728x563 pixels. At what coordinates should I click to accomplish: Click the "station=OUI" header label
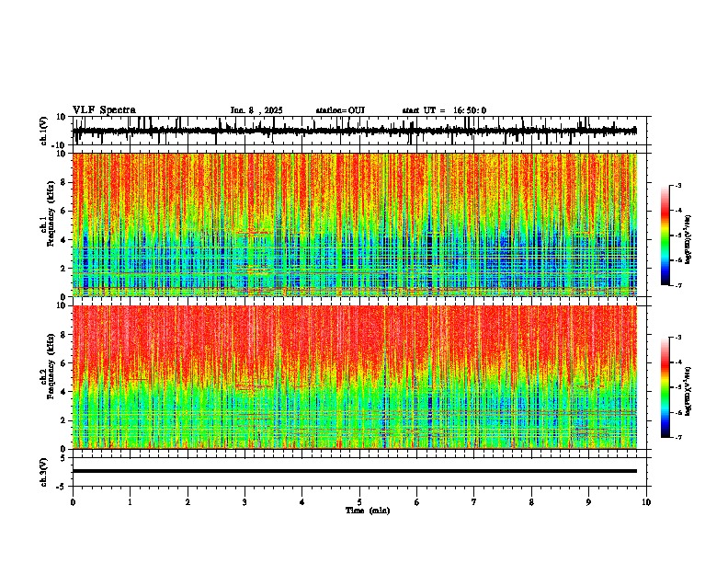click(340, 110)
